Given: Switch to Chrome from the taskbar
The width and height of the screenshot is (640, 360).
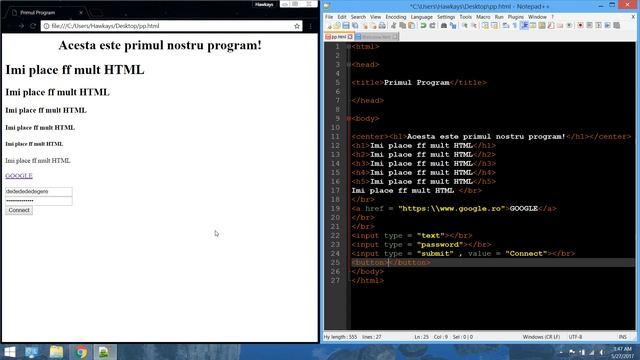Looking at the screenshot, I should 81,352.
